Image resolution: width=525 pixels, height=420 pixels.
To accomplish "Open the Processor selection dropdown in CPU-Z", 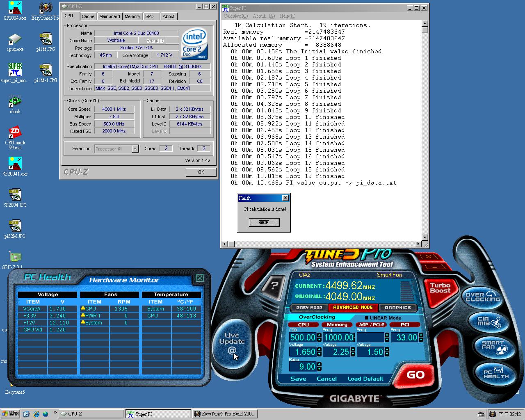I will click(x=135, y=149).
